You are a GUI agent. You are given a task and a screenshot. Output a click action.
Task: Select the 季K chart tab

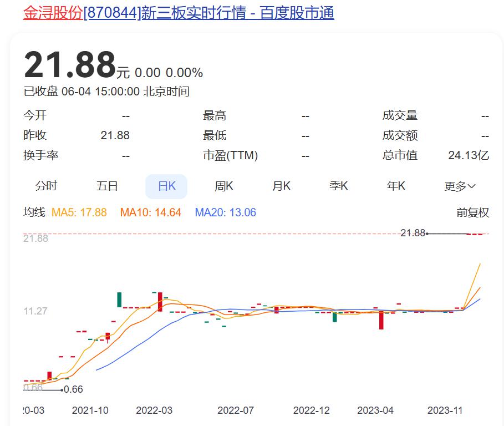pos(338,186)
